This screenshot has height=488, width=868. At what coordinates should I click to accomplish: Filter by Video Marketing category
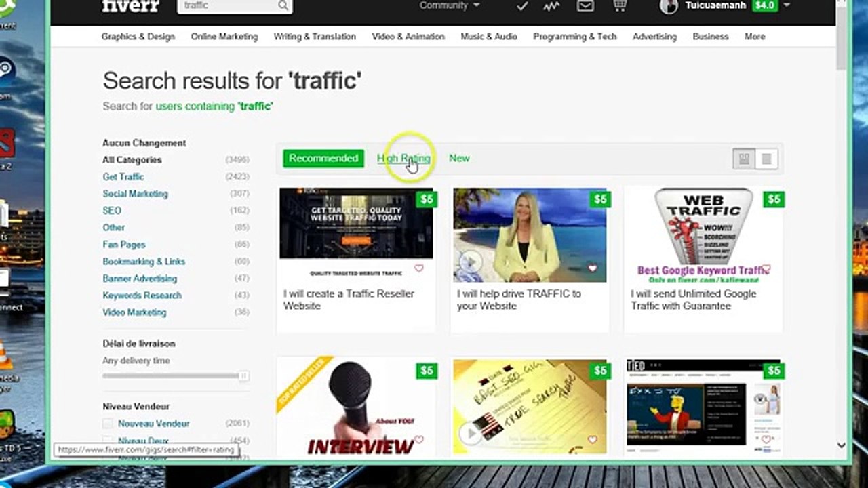tap(134, 312)
